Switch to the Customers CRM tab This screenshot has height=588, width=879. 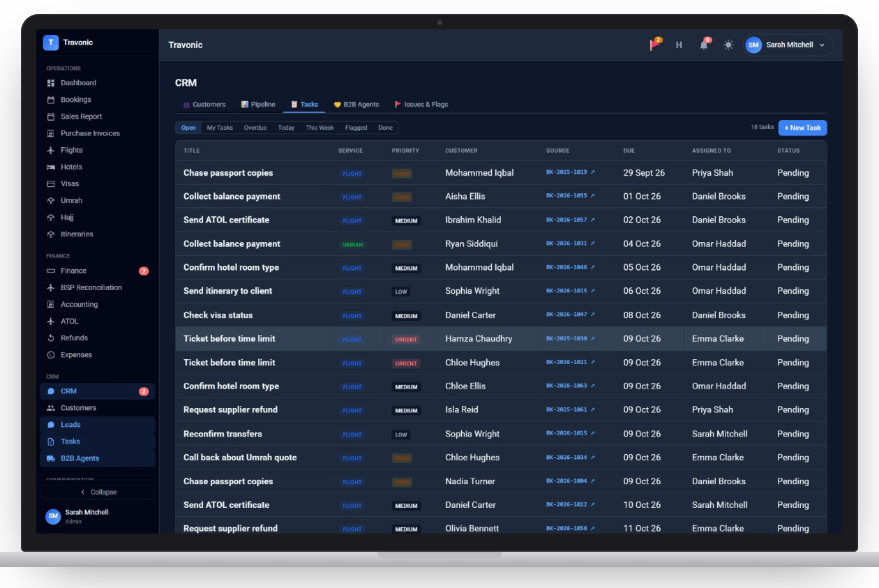204,105
